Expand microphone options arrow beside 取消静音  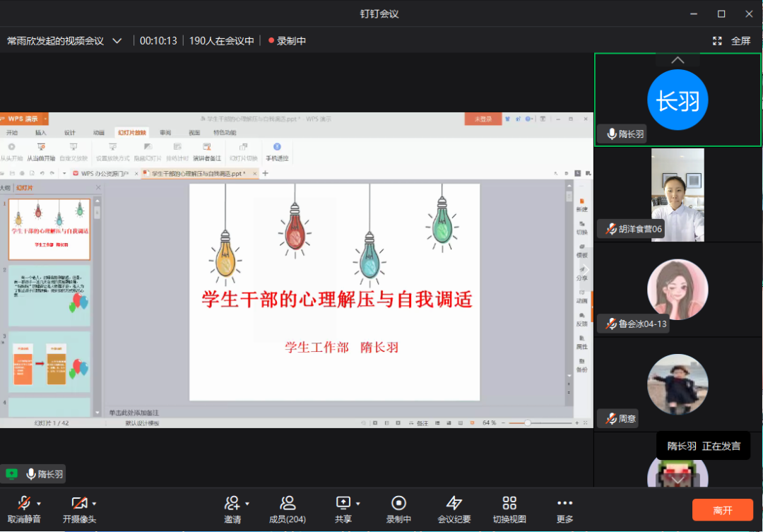pyautogui.click(x=39, y=504)
